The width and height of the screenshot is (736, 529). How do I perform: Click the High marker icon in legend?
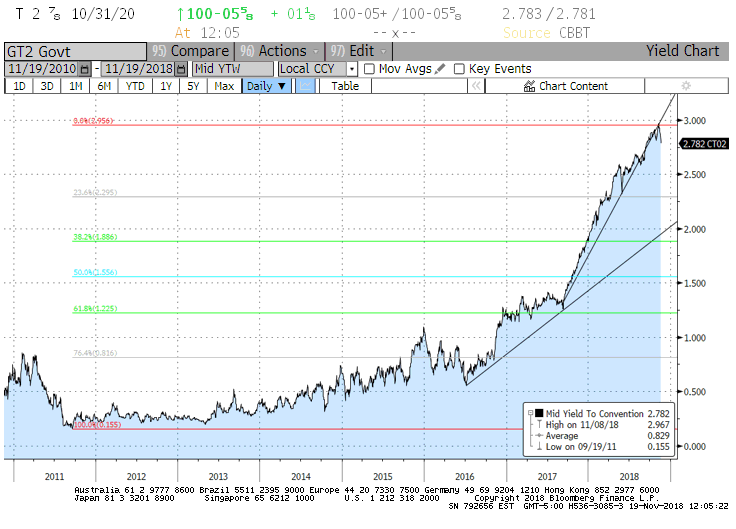tap(539, 424)
